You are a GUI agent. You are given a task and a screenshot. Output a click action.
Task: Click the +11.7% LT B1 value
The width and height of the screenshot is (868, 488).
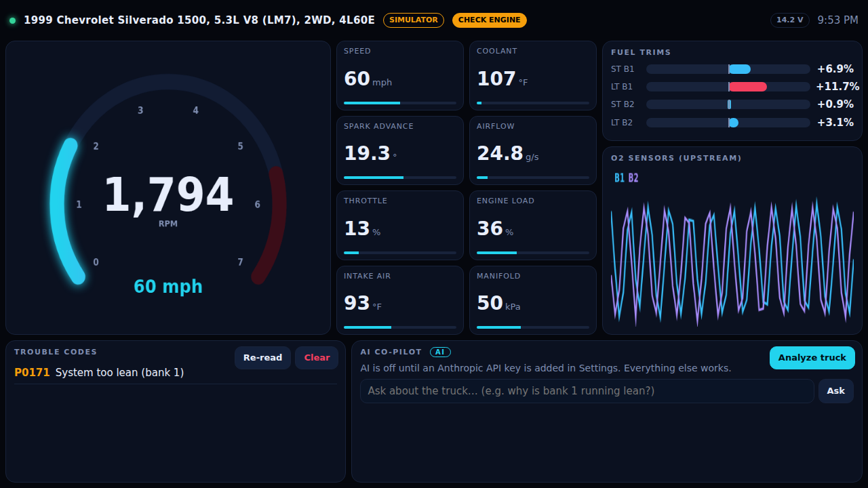[x=837, y=87]
